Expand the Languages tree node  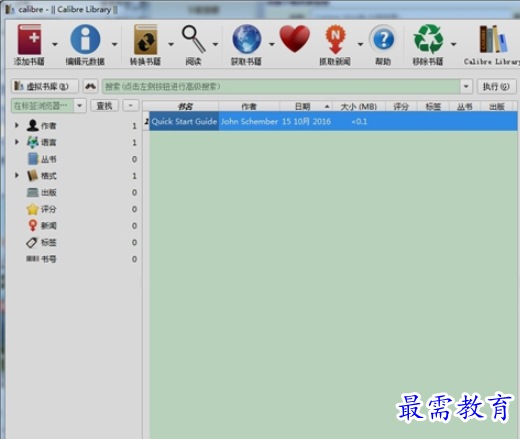pyautogui.click(x=17, y=142)
